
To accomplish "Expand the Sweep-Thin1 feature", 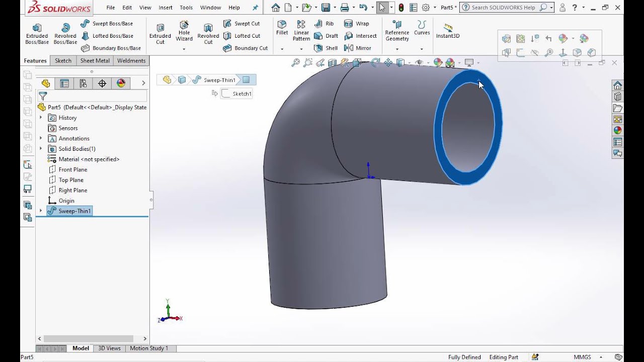I will click(41, 211).
